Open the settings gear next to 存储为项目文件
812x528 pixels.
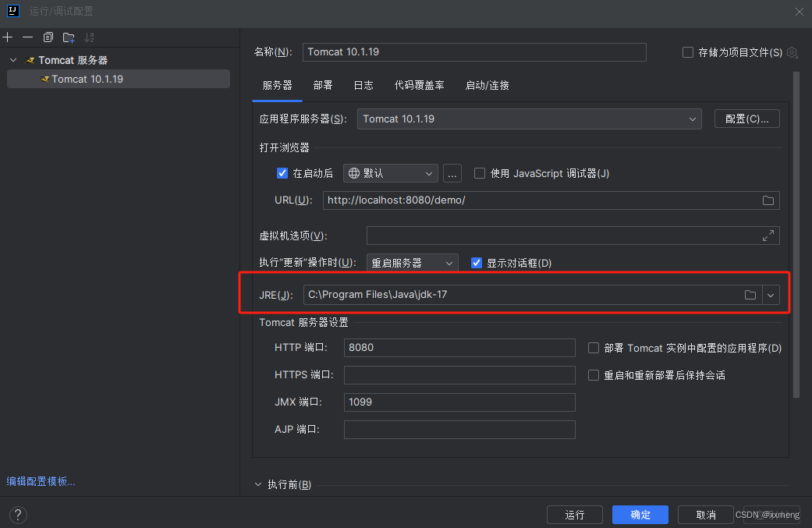[792, 52]
